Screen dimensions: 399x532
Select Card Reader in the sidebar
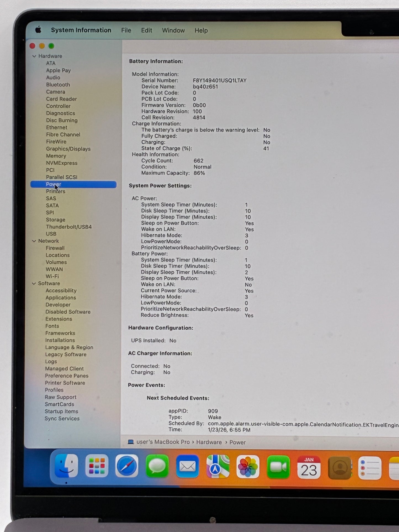[x=61, y=99]
